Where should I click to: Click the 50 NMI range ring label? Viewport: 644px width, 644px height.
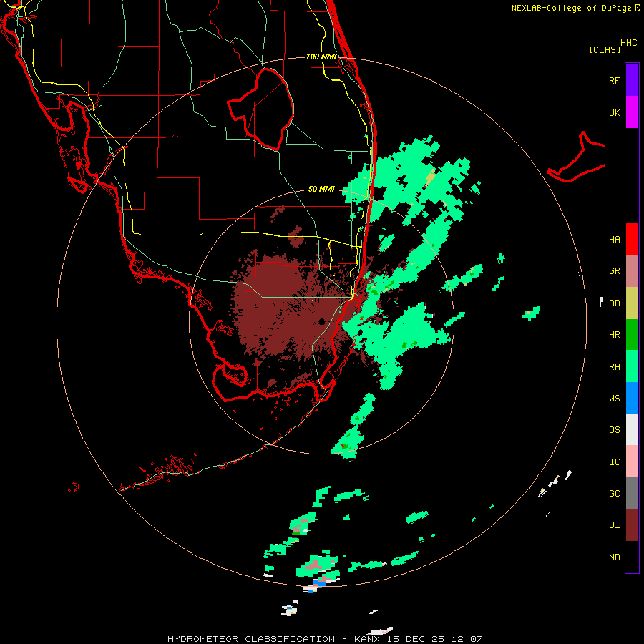(321, 189)
